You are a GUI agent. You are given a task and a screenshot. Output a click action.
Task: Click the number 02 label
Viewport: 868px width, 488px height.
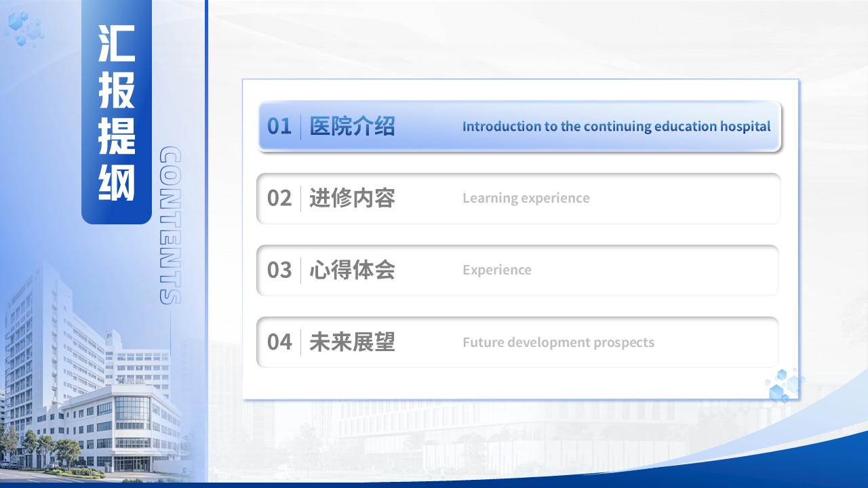pyautogui.click(x=279, y=198)
